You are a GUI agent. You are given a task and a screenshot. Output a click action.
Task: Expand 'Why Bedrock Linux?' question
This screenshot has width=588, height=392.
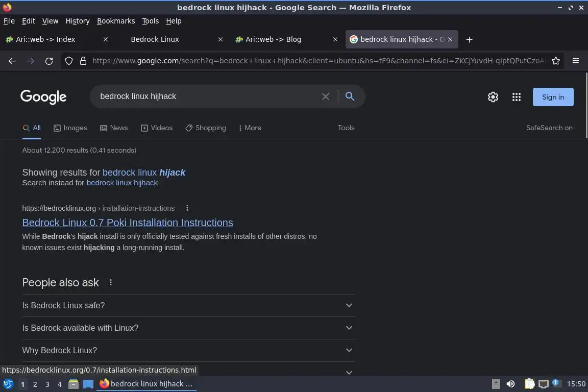pyautogui.click(x=189, y=350)
